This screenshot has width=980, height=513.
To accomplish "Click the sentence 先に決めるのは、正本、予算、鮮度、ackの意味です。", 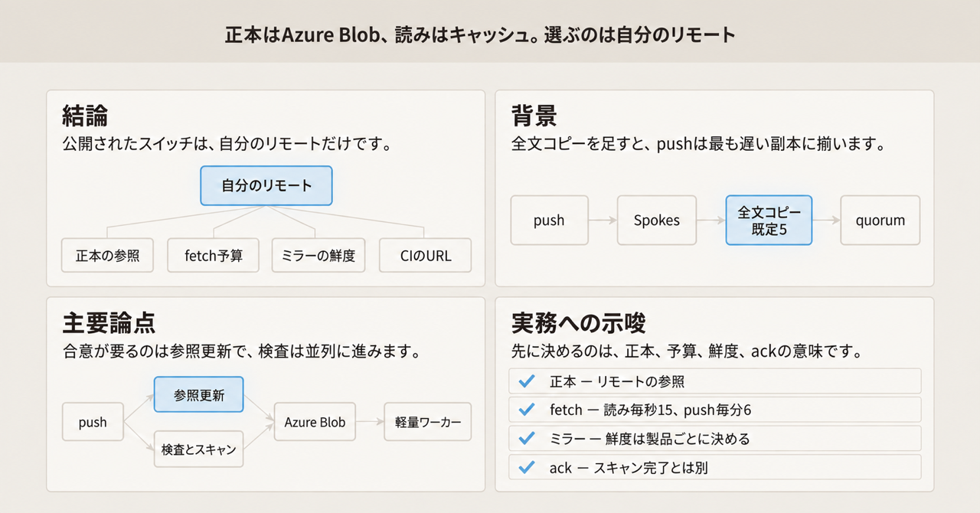I will click(687, 351).
